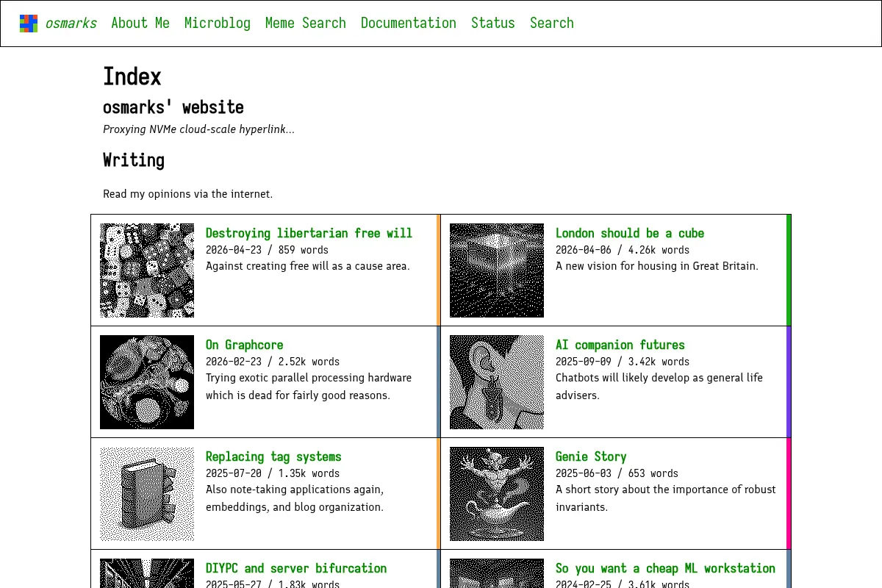882x588 pixels.
Task: Click the dice thumbnail image
Action: (147, 270)
